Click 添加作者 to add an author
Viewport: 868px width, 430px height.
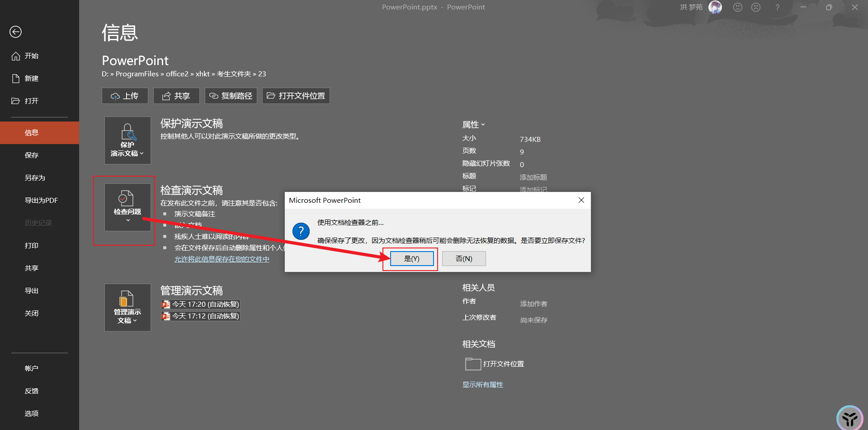[x=533, y=304]
